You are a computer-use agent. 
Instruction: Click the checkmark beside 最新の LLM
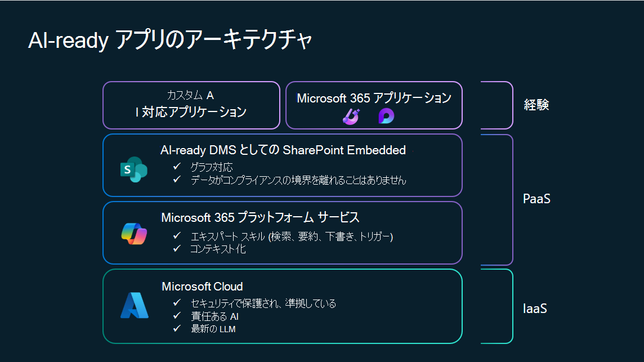pos(177,329)
